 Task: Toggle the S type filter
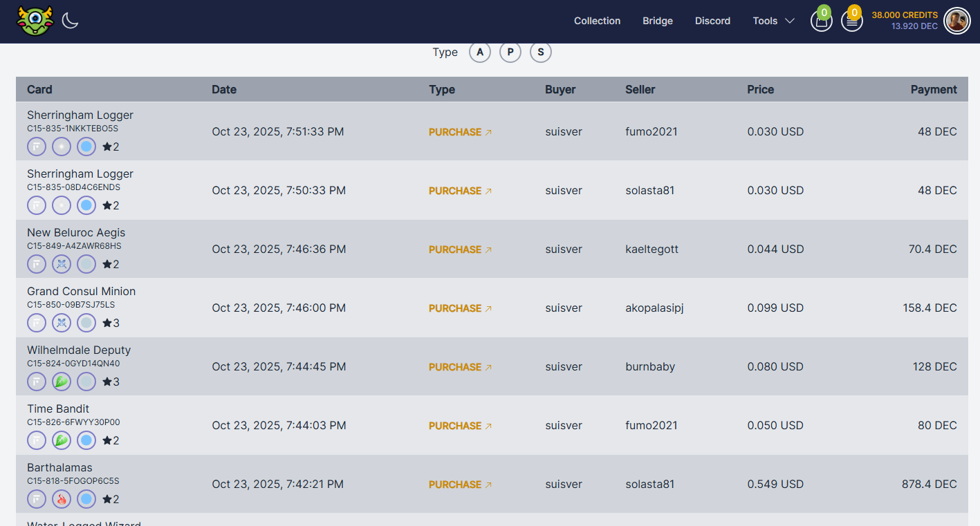541,53
